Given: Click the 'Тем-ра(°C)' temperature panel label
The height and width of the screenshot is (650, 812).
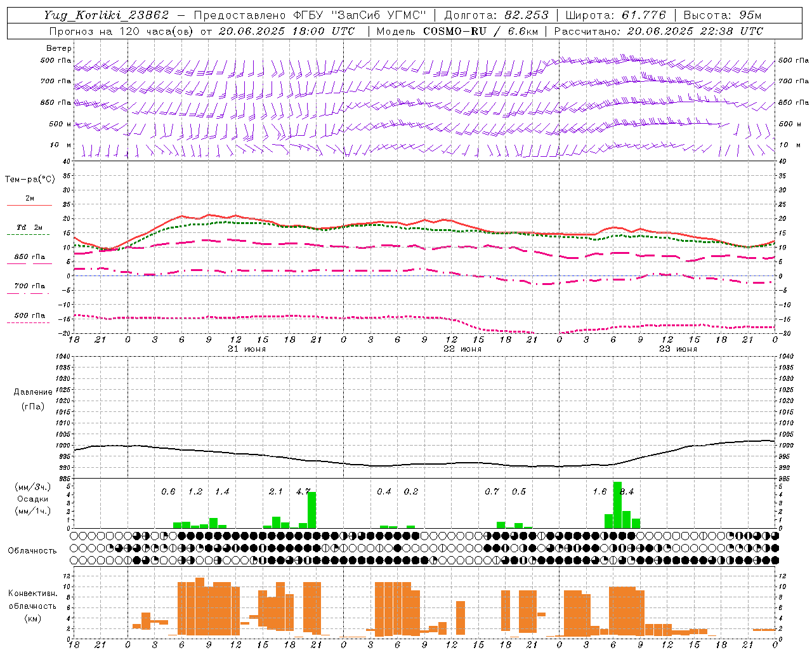Looking at the screenshot, I should coord(30,180).
